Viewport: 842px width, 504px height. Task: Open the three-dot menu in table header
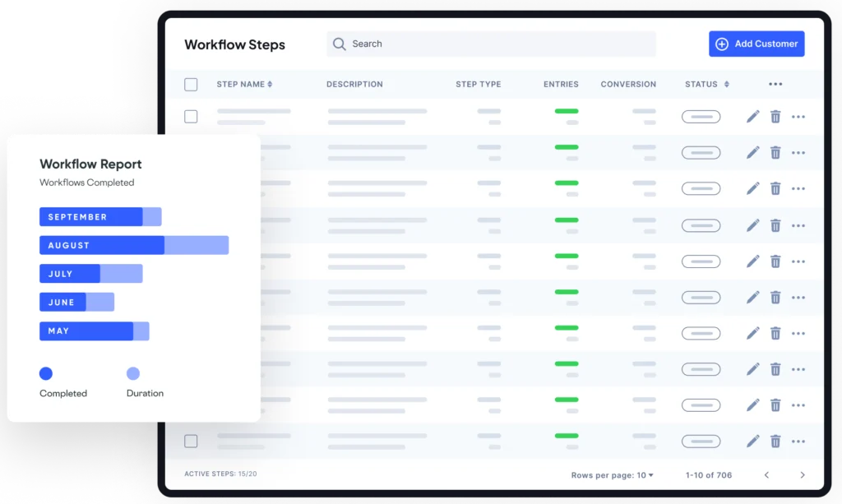775,84
